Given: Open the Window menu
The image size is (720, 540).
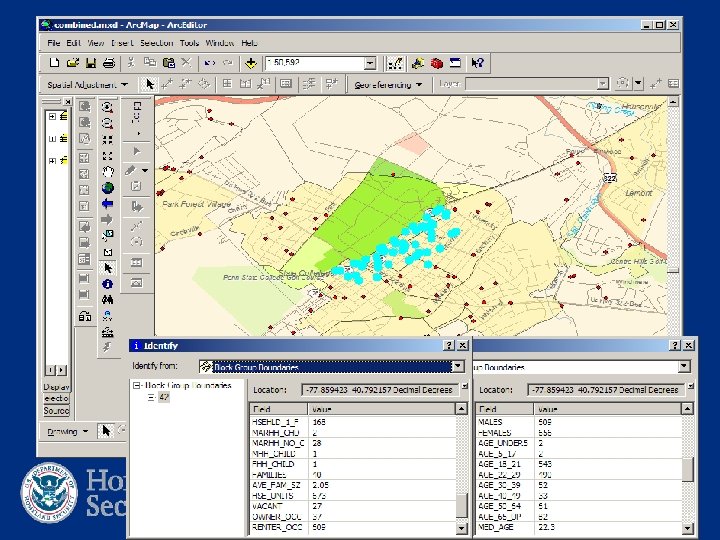Looking at the screenshot, I should 219,43.
